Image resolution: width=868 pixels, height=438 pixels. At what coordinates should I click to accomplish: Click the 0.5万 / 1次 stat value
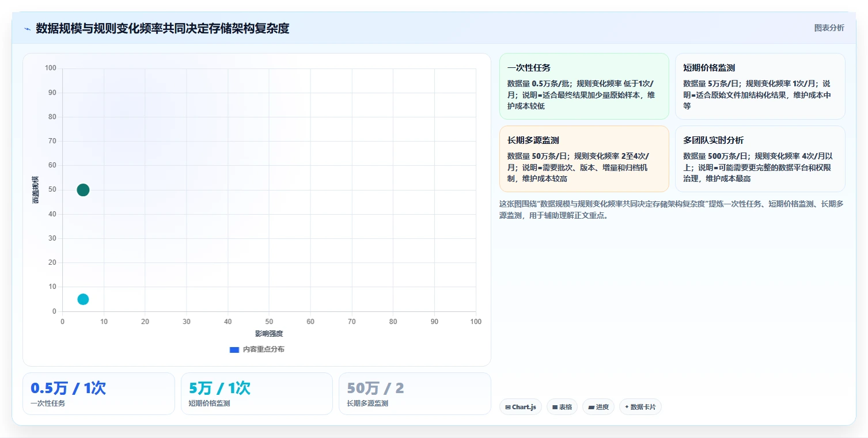pyautogui.click(x=68, y=389)
